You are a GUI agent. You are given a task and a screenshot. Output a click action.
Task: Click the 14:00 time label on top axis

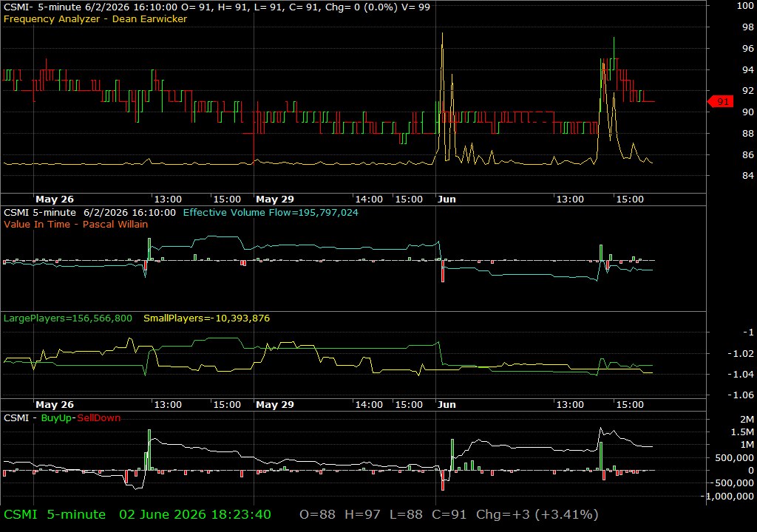pyautogui.click(x=370, y=199)
